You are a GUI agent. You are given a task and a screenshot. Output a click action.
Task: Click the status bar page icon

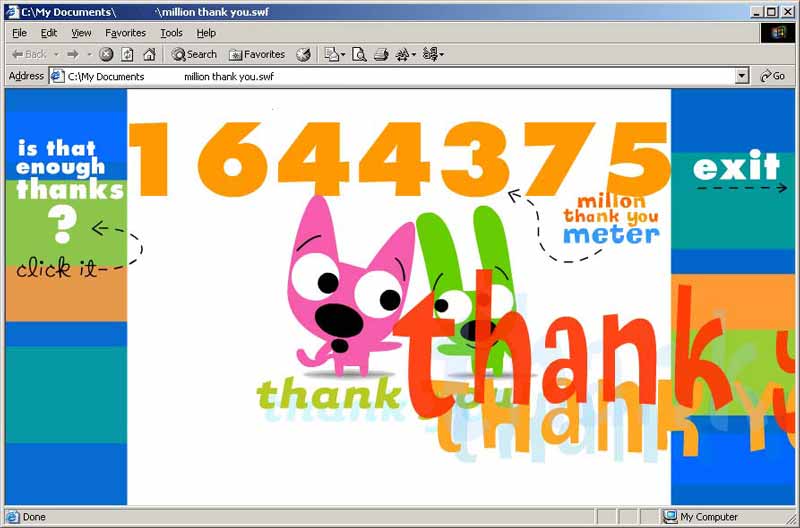point(13,517)
